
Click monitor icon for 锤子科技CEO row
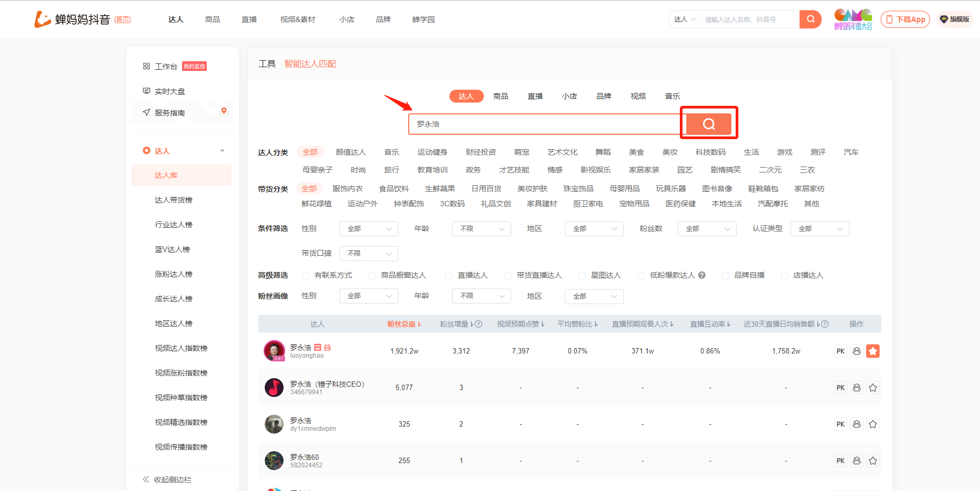tap(856, 388)
